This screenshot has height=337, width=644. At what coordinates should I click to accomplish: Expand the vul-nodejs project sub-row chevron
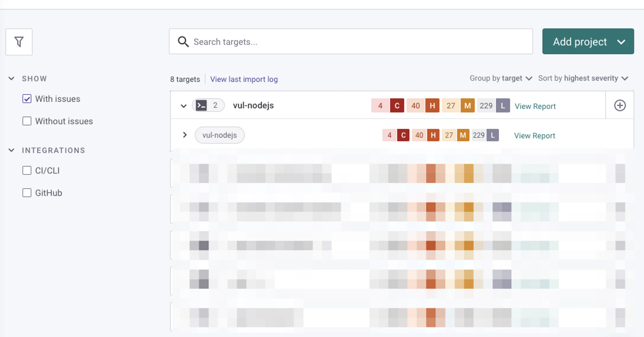[185, 135]
